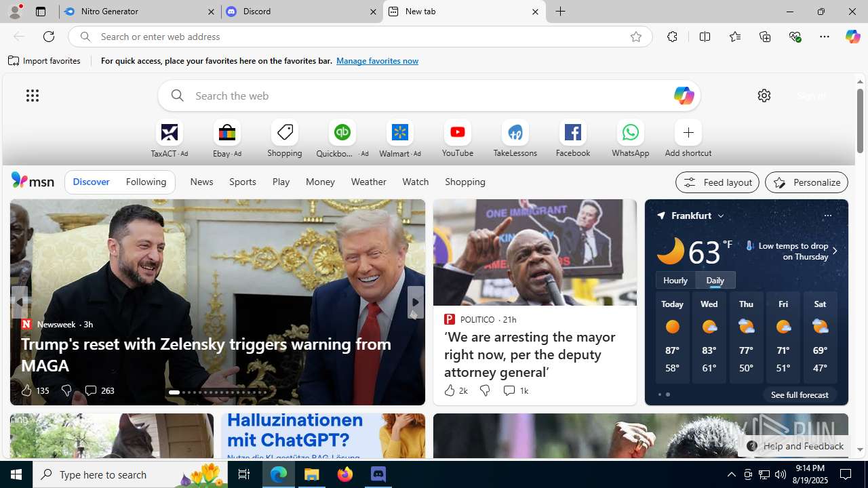
Task: Open the browser tab actions menu icon
Action: click(41, 12)
